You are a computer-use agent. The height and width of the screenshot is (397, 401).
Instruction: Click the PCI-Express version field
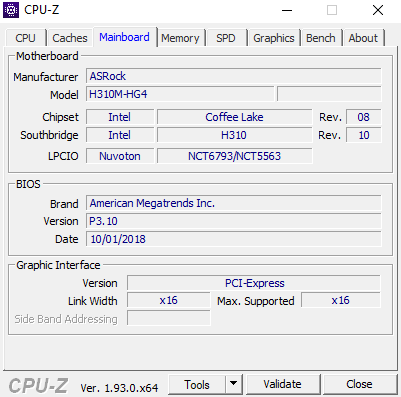pos(254,283)
